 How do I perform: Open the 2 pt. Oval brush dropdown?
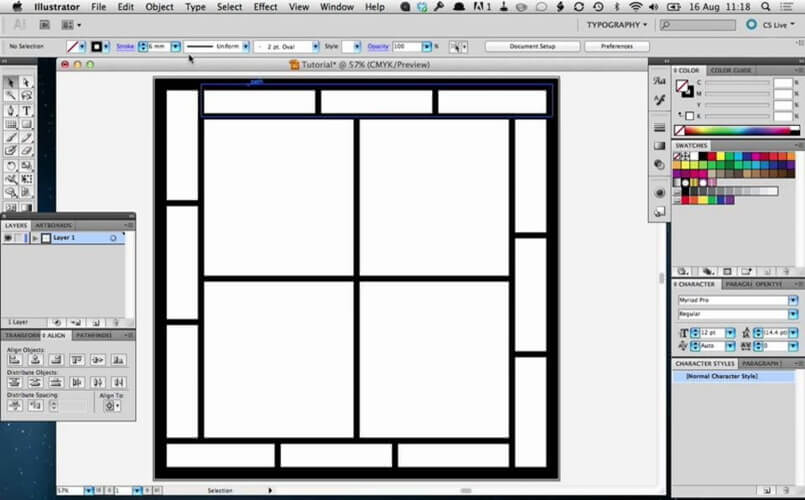click(316, 47)
